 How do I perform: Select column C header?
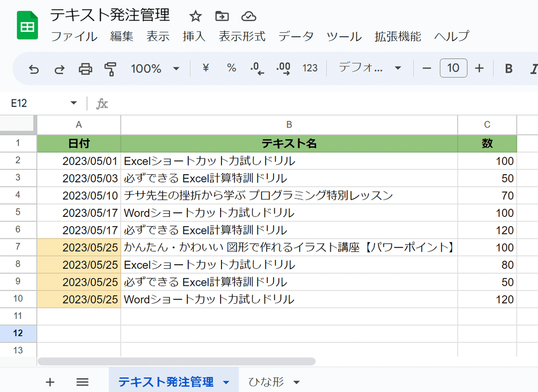coord(487,125)
